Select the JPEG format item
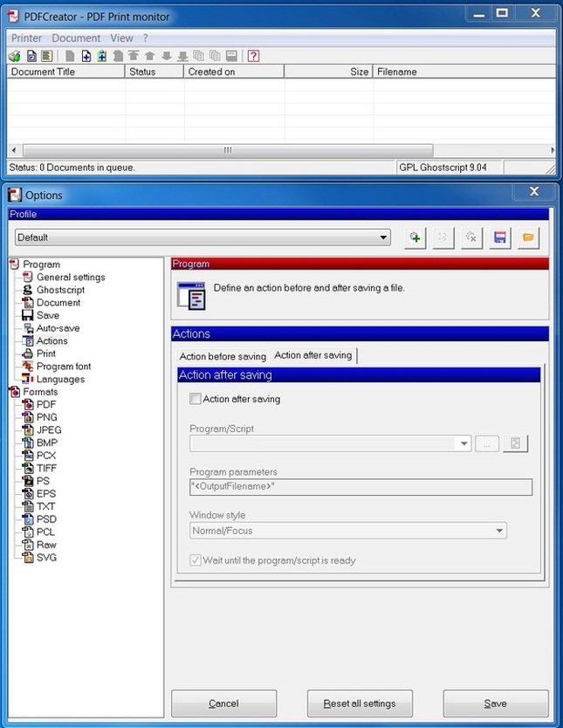563x728 pixels. pyautogui.click(x=49, y=430)
